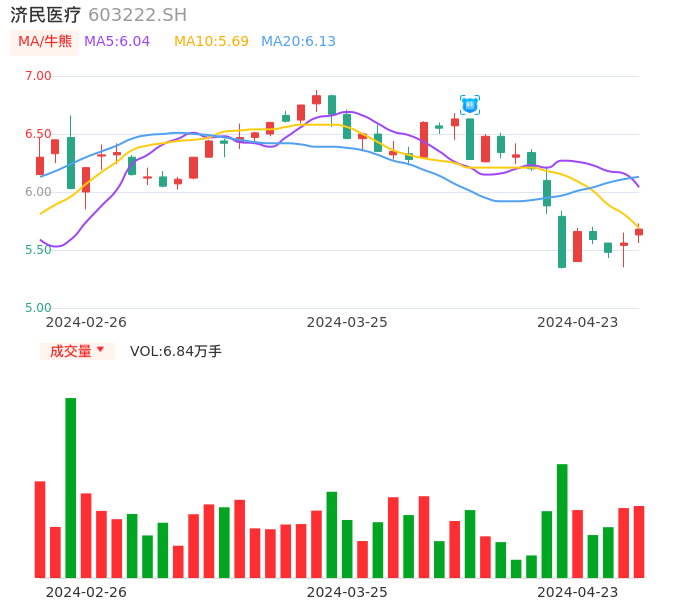Click the tallest green volume bar
Screen dimensions: 686x606
[71, 488]
